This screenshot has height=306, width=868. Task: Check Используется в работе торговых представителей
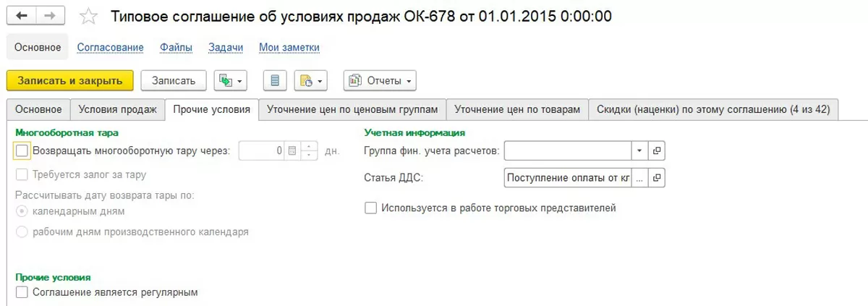pyautogui.click(x=371, y=208)
